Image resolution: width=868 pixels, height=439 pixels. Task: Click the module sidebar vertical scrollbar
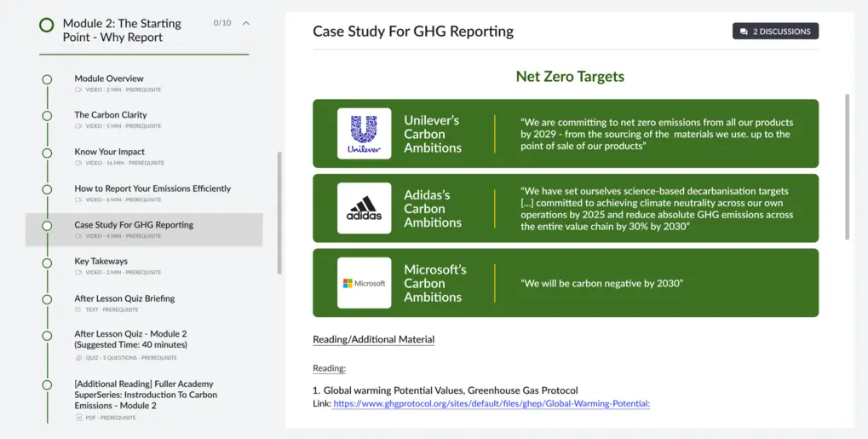(x=279, y=213)
